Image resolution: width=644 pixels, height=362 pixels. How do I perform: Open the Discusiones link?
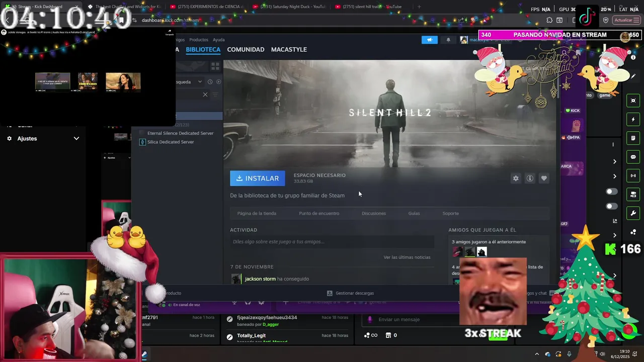tap(374, 213)
